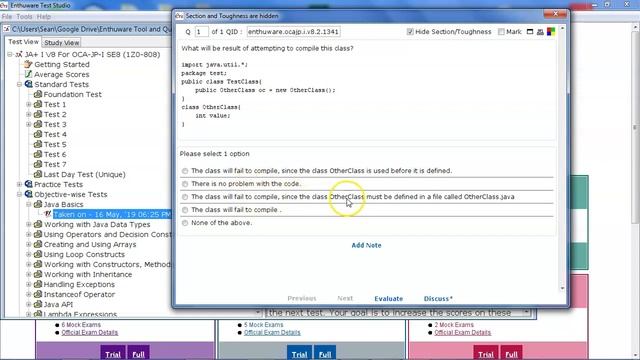Click the Getting Started hand icon
This screenshot has height=360, width=640.
point(28,64)
